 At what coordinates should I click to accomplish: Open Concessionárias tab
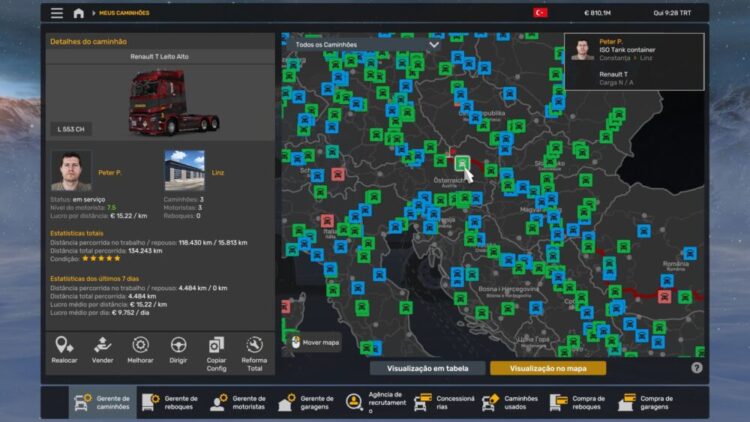tap(443, 402)
